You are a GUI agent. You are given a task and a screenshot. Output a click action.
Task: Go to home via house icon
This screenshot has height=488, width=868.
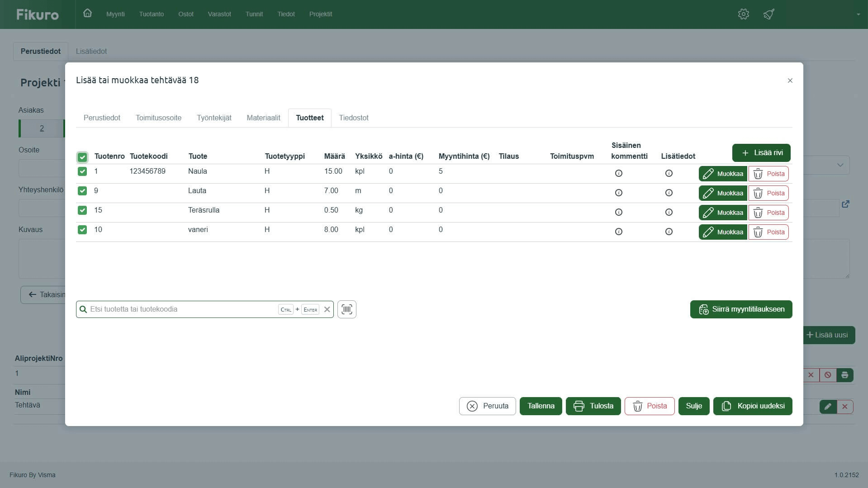[x=87, y=14]
